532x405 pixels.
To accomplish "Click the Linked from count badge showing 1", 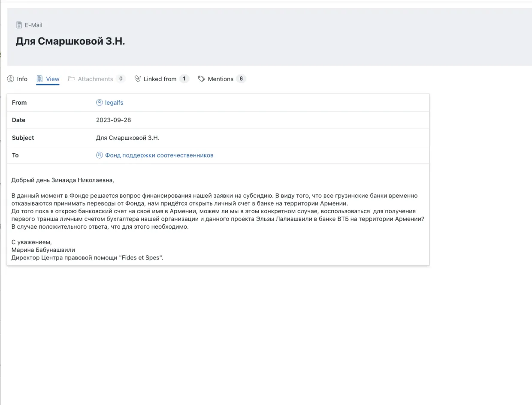I will [x=184, y=79].
